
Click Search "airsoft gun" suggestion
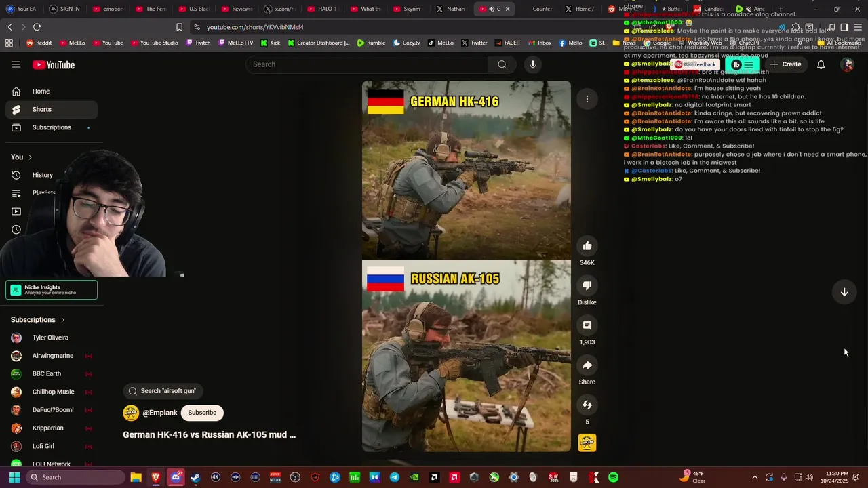pyautogui.click(x=163, y=391)
